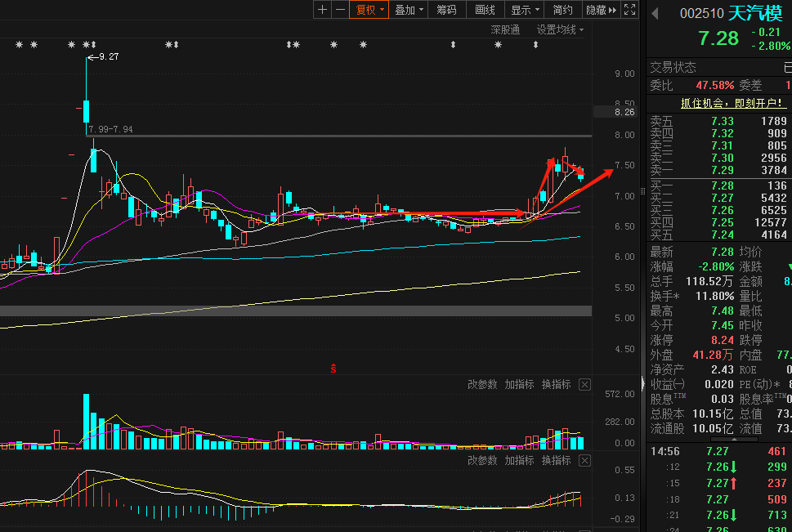
Task: Click the red S marker below chart
Action: pos(333,369)
